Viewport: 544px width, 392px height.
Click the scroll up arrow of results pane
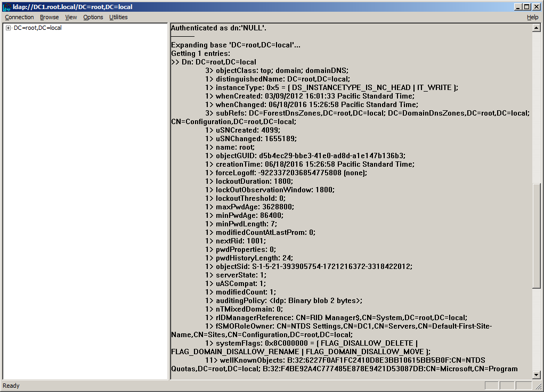[537, 27]
